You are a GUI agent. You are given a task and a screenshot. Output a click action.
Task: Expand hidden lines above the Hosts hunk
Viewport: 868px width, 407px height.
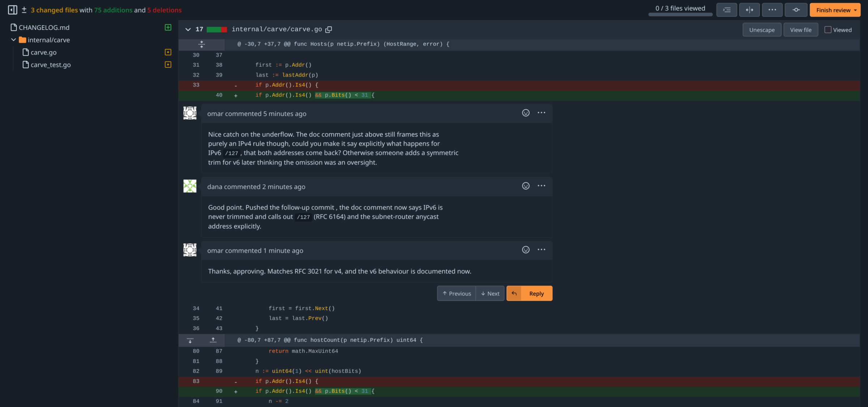point(201,44)
